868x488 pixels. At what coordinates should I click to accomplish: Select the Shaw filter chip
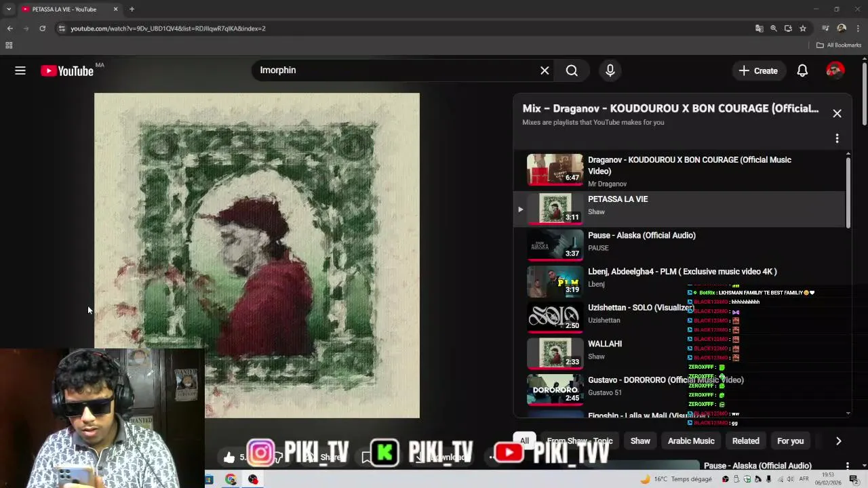click(x=640, y=441)
